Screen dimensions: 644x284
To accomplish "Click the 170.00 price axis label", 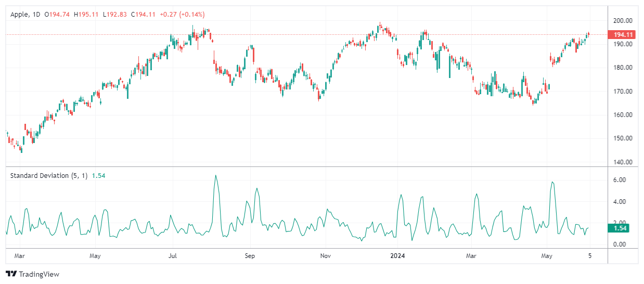I will pyautogui.click(x=623, y=92).
